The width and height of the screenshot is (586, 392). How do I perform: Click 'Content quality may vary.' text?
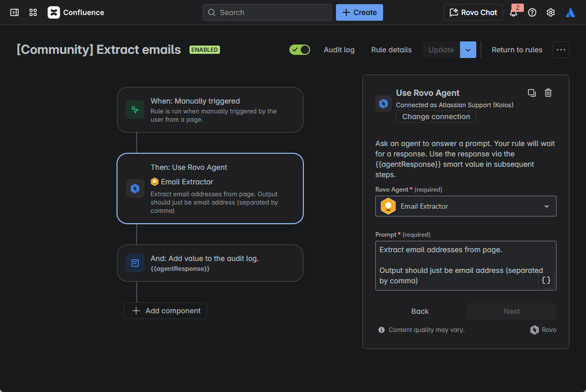tap(426, 330)
